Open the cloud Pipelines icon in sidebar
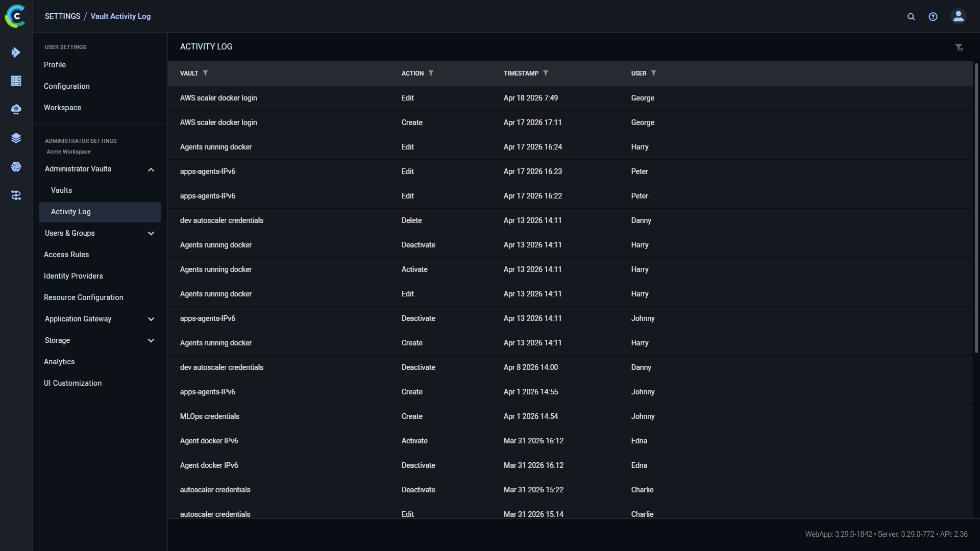This screenshot has height=551, width=980. [16, 110]
